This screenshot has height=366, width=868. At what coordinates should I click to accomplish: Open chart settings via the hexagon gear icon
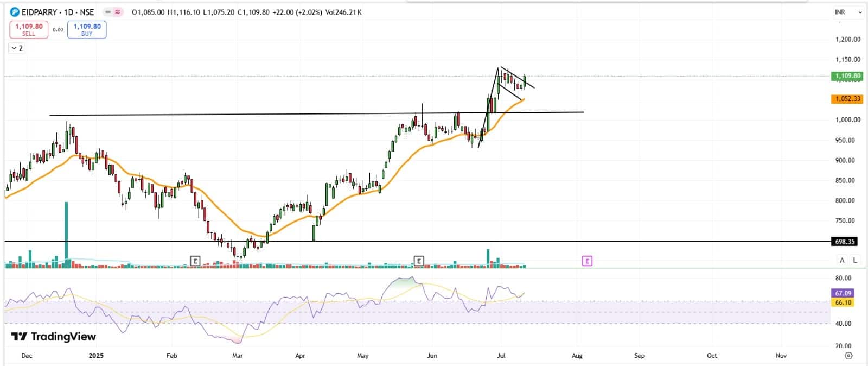tap(848, 356)
